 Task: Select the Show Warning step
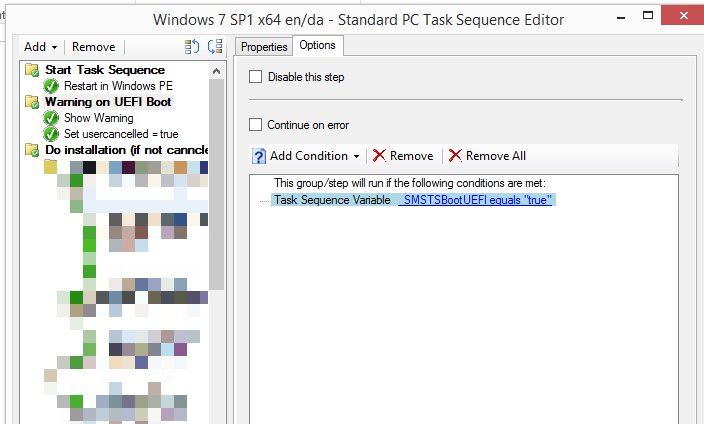pyautogui.click(x=99, y=118)
